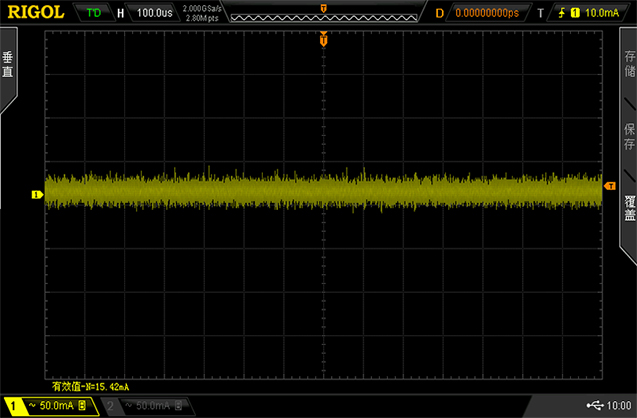Select the 10.0mA trigger level value
The image size is (637, 418).
point(602,13)
